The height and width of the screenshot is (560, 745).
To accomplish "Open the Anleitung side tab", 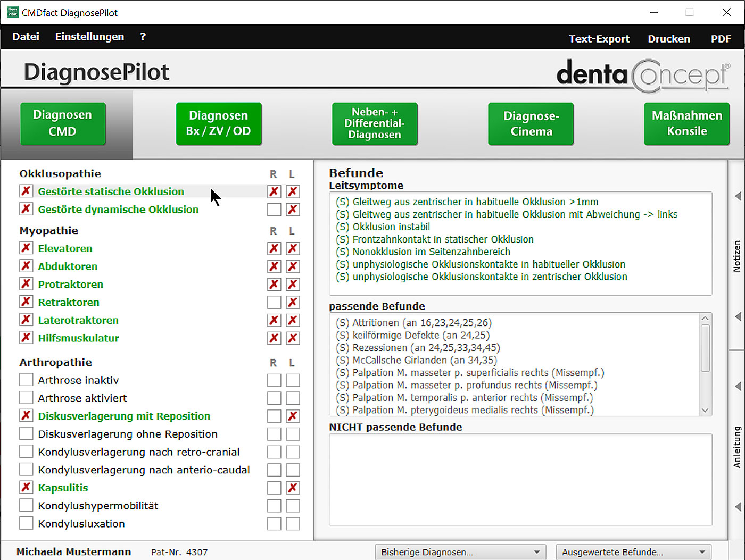I will 737,447.
